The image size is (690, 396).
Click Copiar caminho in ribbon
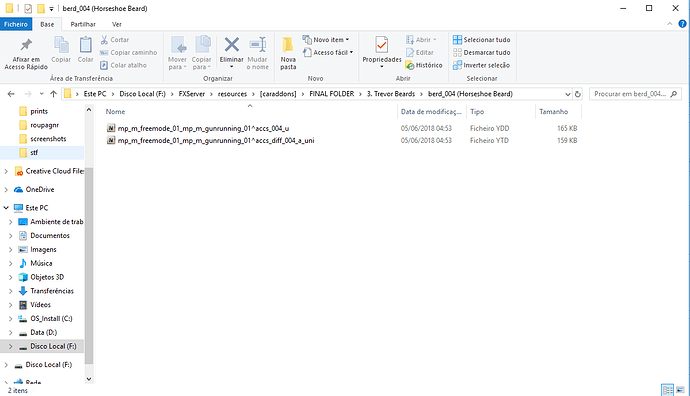click(128, 52)
